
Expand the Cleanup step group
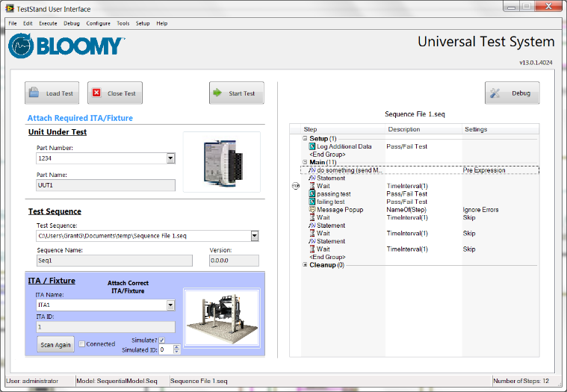[x=305, y=265]
